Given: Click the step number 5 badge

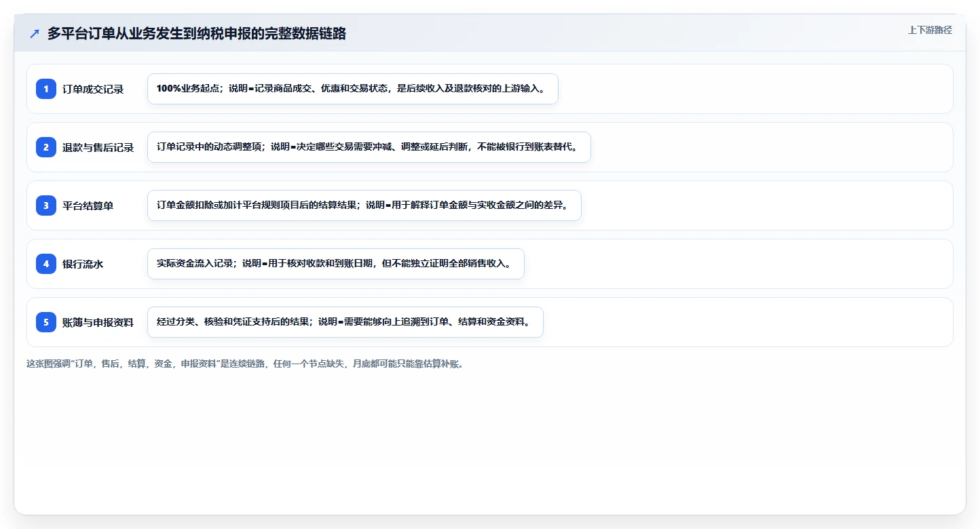Looking at the screenshot, I should [x=46, y=322].
